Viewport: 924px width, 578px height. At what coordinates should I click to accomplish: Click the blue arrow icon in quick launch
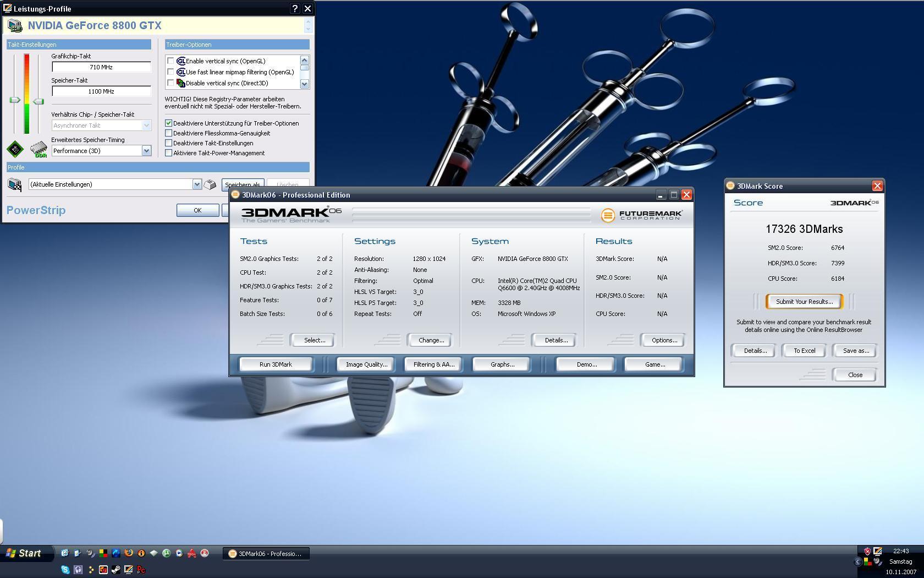[x=116, y=553]
